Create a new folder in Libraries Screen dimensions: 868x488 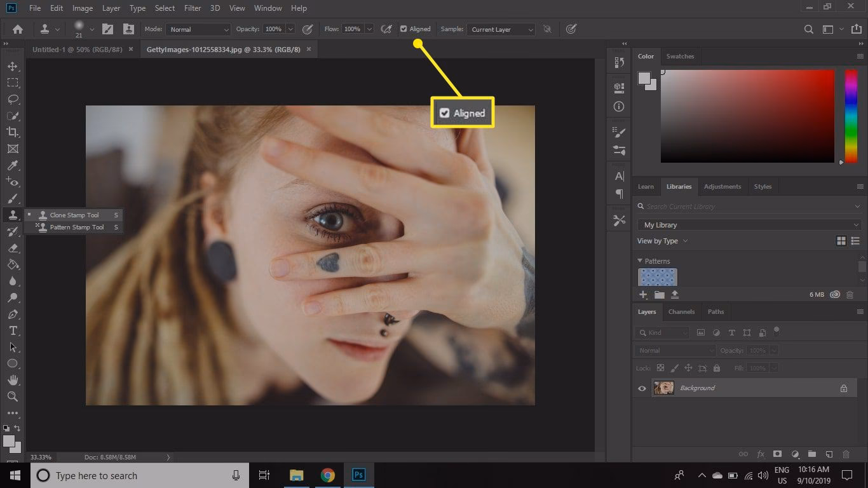coord(659,294)
